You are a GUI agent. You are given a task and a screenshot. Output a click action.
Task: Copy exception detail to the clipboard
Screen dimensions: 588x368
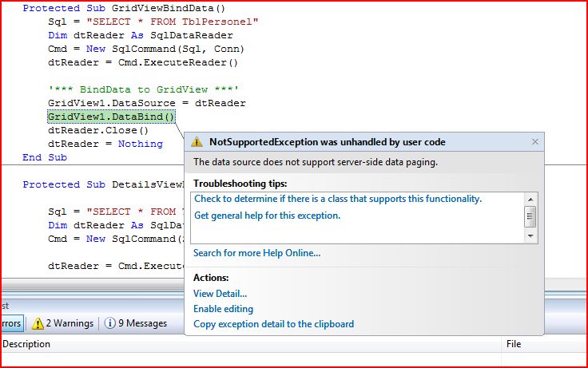point(273,324)
